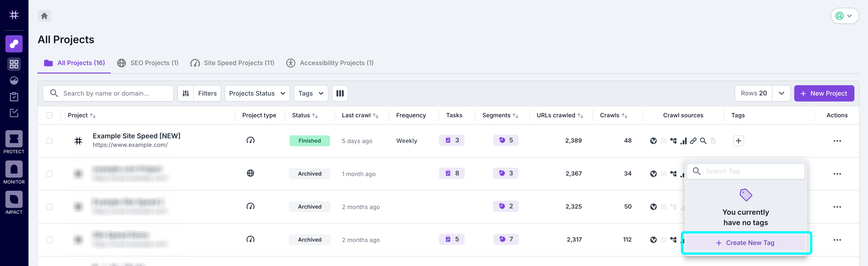Focus the Search Tag field
Screen dimensions: 868x266
[745, 171]
